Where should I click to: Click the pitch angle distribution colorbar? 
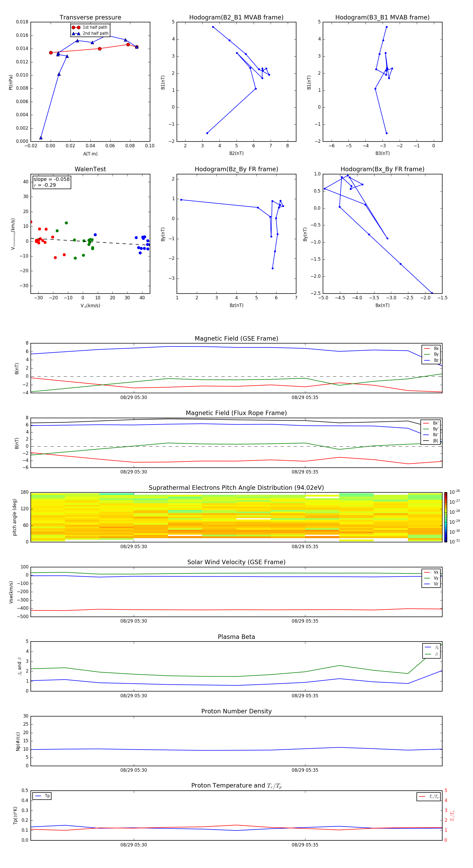click(445, 517)
